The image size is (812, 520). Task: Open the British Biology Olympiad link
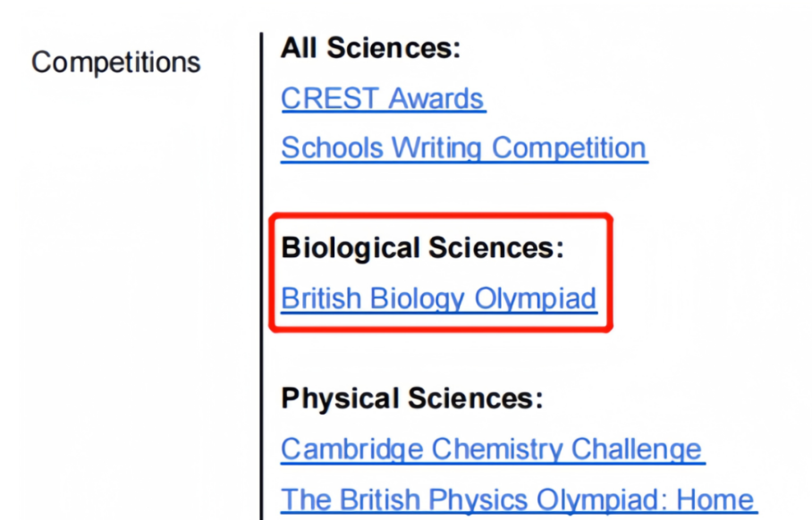[x=438, y=298]
